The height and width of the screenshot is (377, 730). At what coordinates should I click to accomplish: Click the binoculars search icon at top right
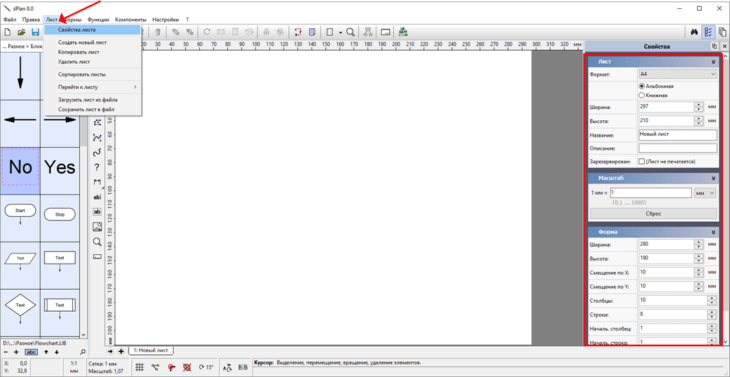click(x=694, y=32)
